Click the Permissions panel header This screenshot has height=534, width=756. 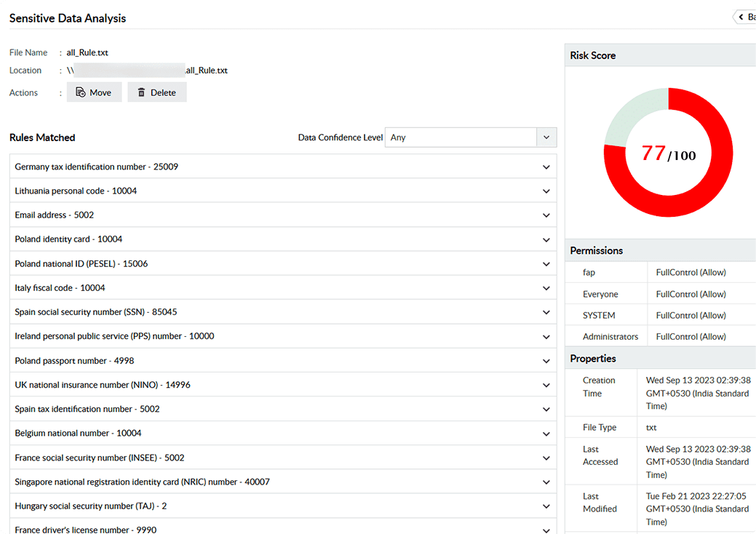pyautogui.click(x=661, y=250)
